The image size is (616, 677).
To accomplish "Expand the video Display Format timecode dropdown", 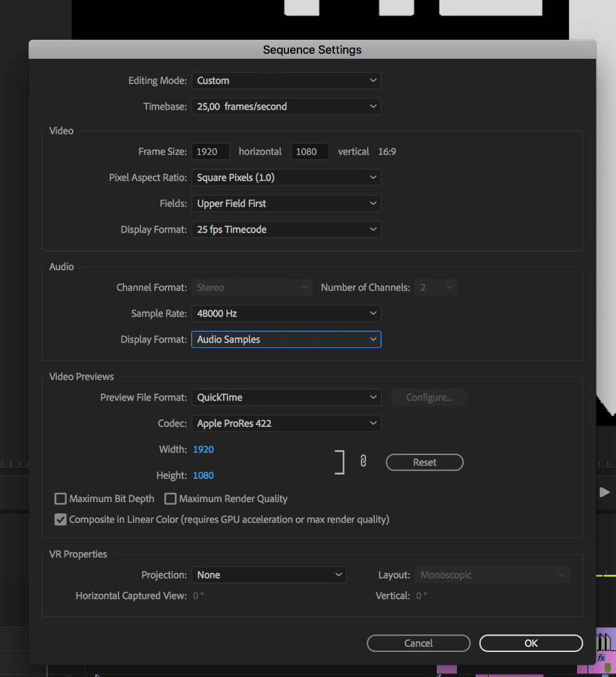I will tap(286, 229).
